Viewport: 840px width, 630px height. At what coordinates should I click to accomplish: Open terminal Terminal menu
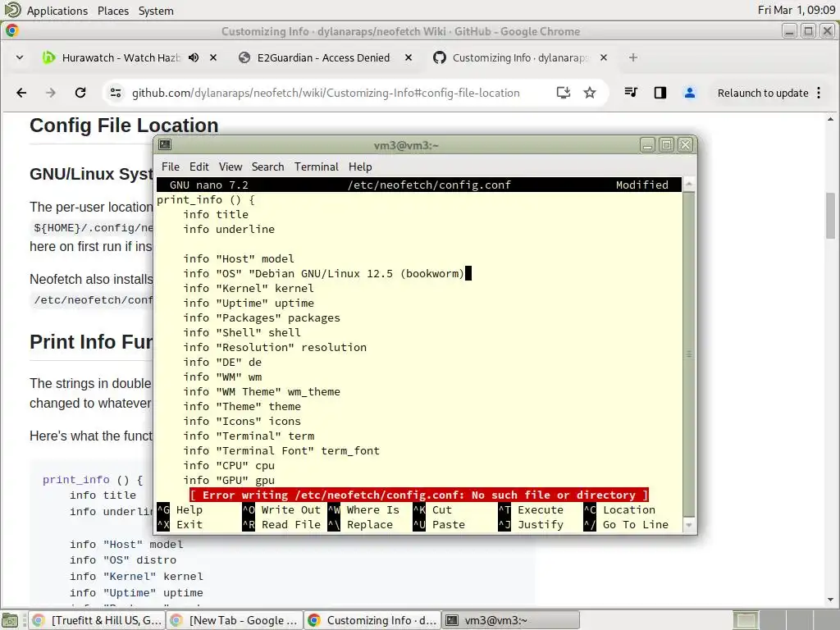tap(316, 167)
